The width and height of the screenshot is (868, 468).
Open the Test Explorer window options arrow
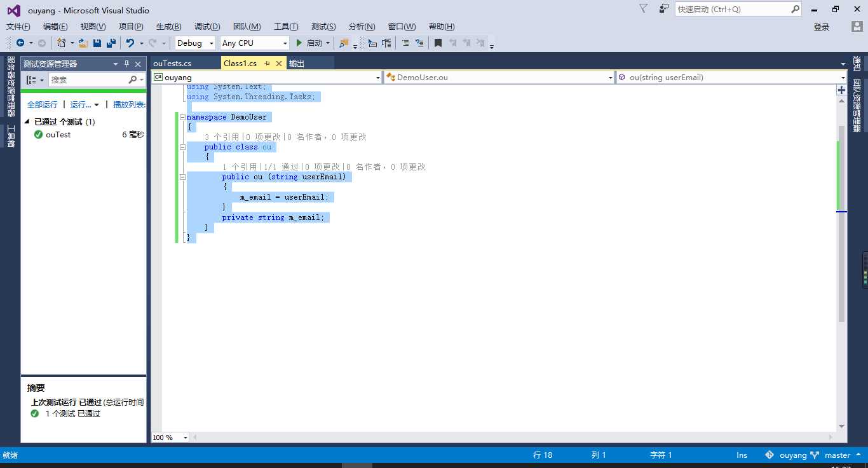point(116,64)
